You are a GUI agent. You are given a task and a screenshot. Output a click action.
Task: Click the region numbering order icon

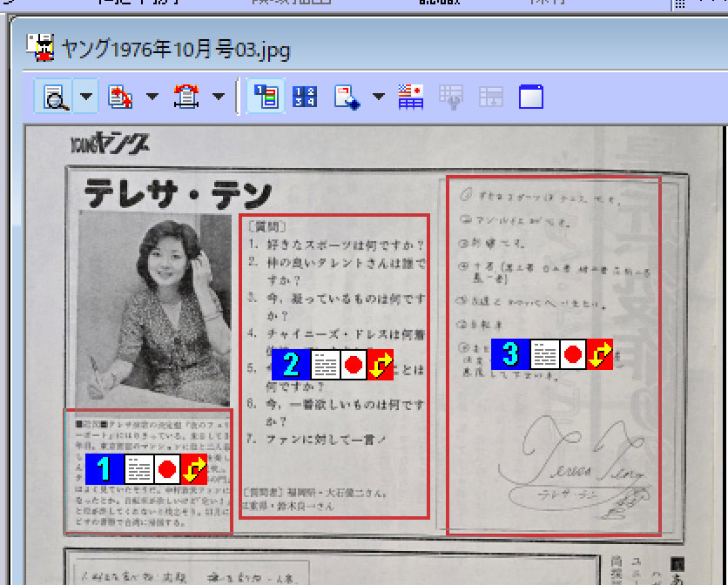pos(304,97)
